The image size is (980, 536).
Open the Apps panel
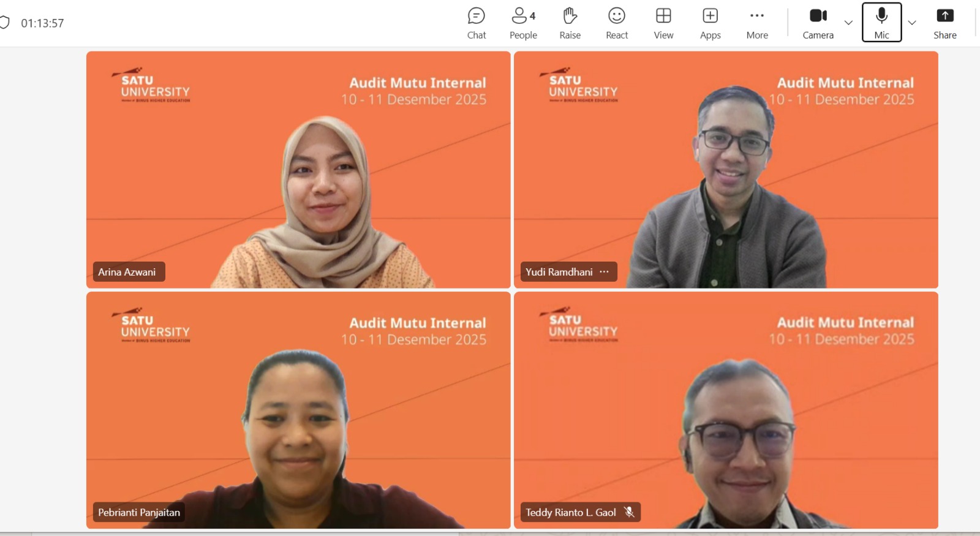[710, 23]
